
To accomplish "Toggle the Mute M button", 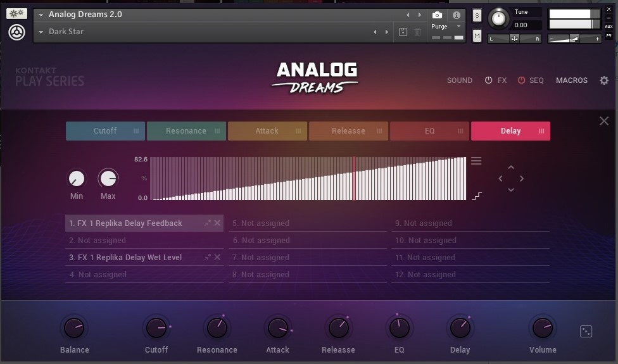I will point(477,36).
